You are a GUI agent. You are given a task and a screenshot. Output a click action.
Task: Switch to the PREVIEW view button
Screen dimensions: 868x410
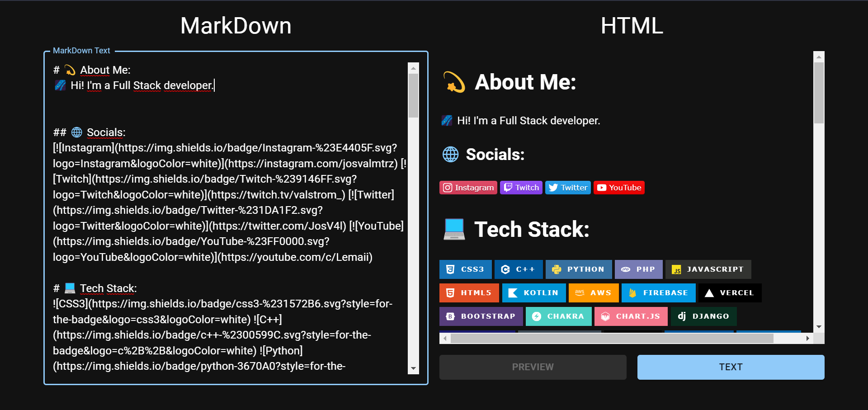point(533,367)
